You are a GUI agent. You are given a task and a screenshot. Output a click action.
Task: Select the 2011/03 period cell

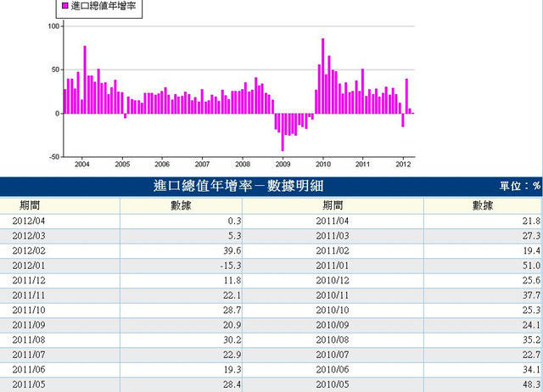pos(333,236)
